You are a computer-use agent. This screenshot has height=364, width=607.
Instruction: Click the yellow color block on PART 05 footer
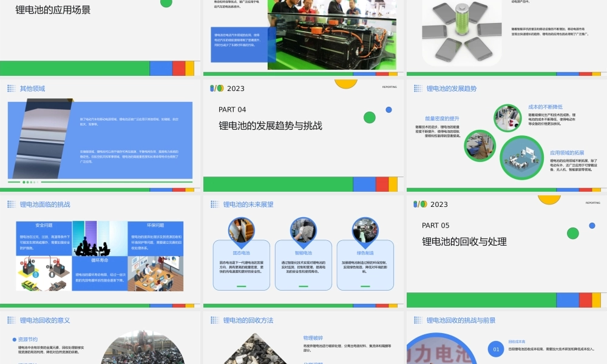tap(596, 300)
